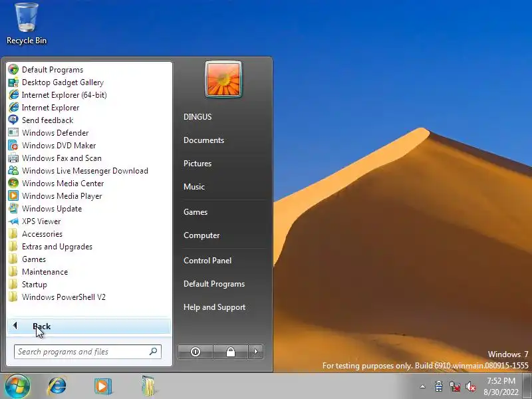Click the Send feedback icon

click(13, 120)
